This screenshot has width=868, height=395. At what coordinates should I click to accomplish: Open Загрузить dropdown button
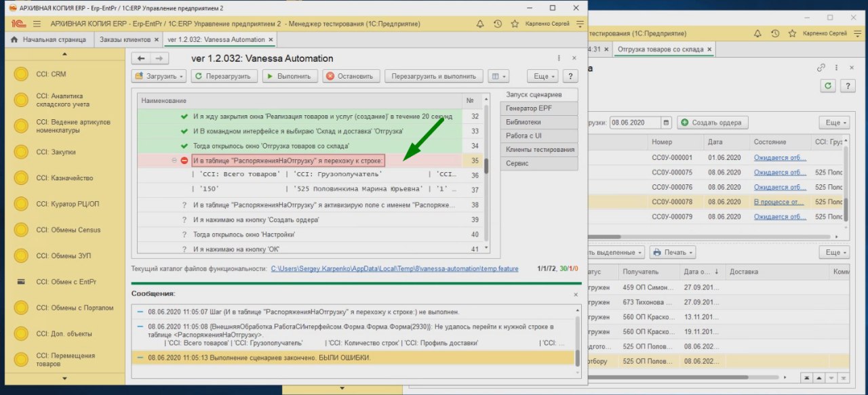pos(159,76)
